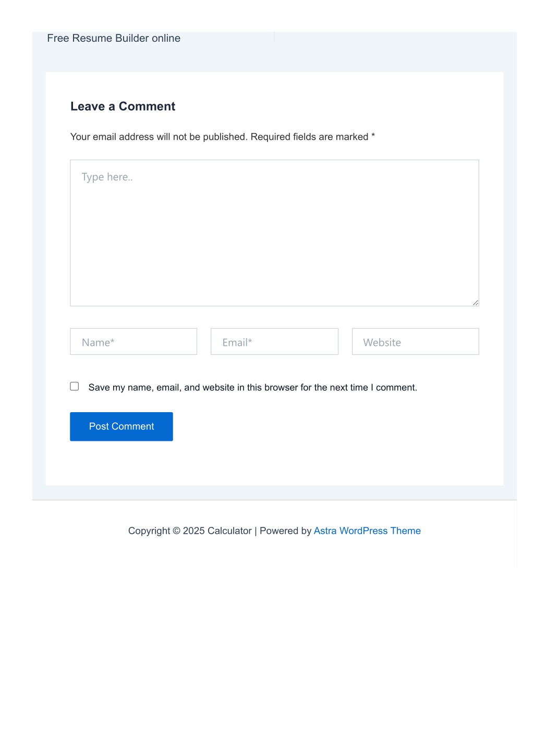The image size is (534, 756).
Task: Click the 'Powered by' footer text
Action: point(285,531)
